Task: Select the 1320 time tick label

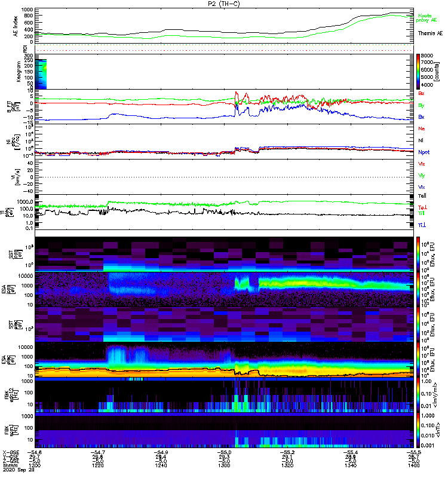Action: click(x=287, y=465)
